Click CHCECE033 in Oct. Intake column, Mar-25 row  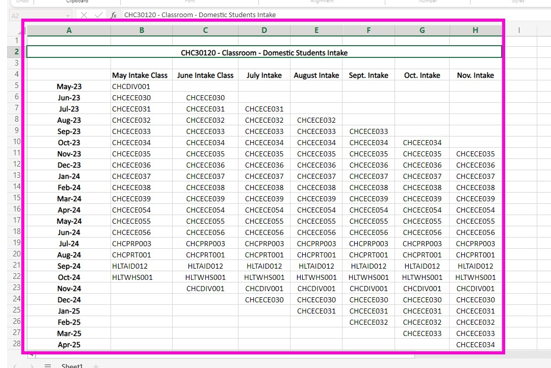coord(422,334)
